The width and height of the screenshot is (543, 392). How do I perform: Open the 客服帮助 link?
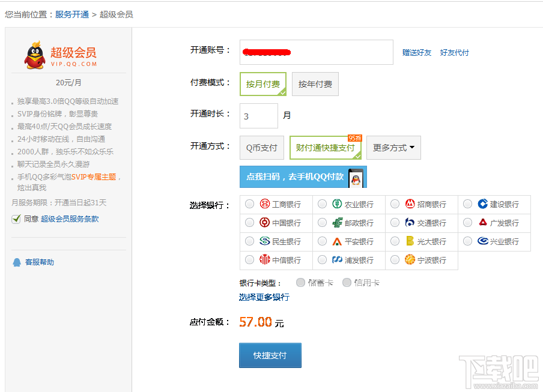(40, 262)
